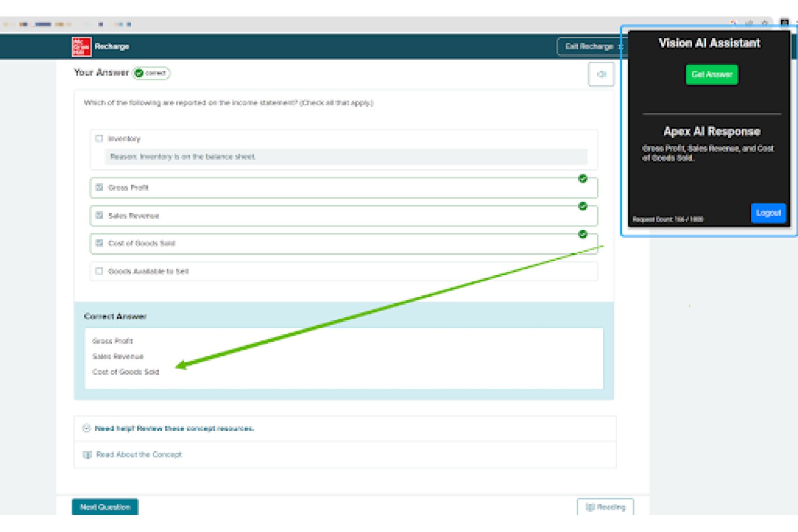The height and width of the screenshot is (532, 798).
Task: Click the Request Count text
Action: (668, 219)
